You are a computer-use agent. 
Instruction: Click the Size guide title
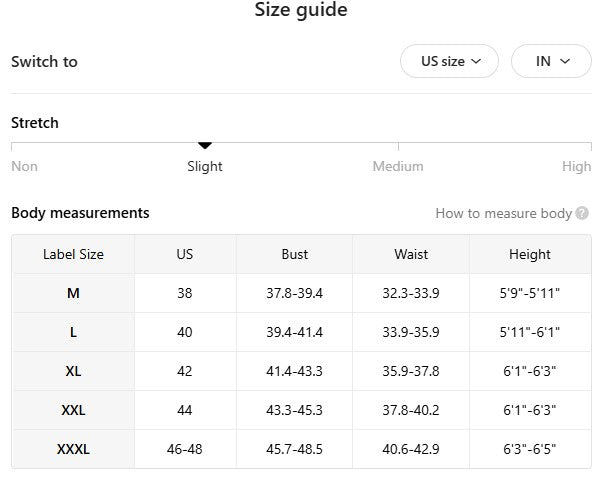(x=301, y=11)
